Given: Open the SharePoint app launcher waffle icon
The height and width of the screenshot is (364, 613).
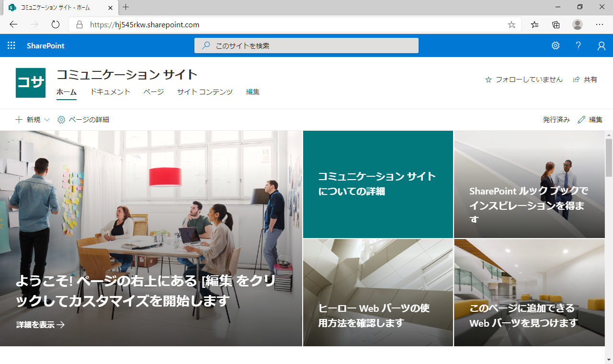Looking at the screenshot, I should (11, 45).
